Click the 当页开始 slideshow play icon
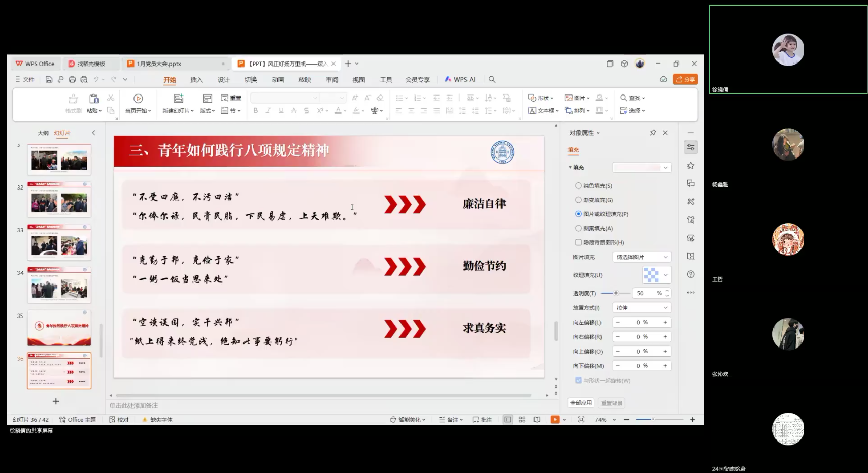 pyautogui.click(x=138, y=99)
